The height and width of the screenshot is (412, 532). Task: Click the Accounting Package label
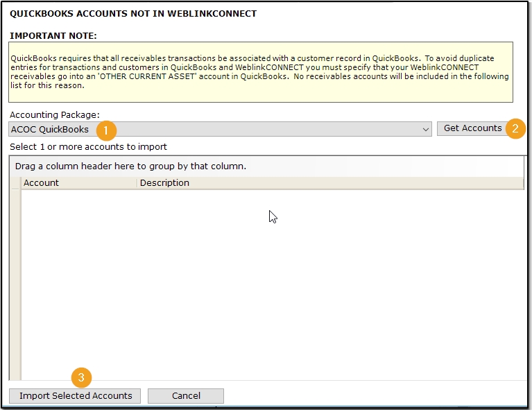[x=55, y=114]
